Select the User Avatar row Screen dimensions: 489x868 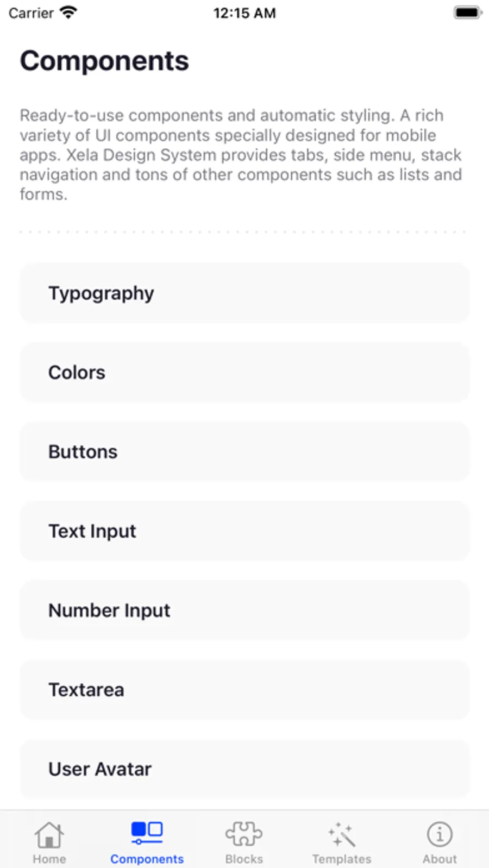point(244,769)
